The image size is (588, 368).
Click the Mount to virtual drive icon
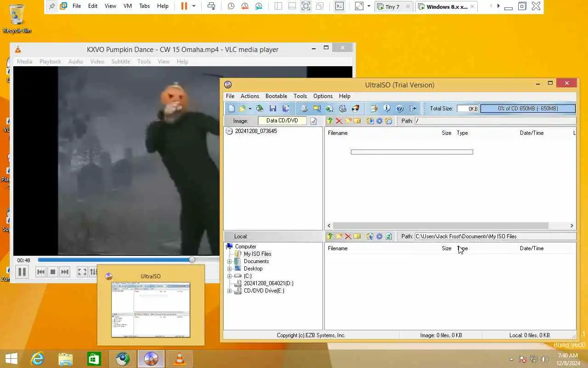coord(343,109)
